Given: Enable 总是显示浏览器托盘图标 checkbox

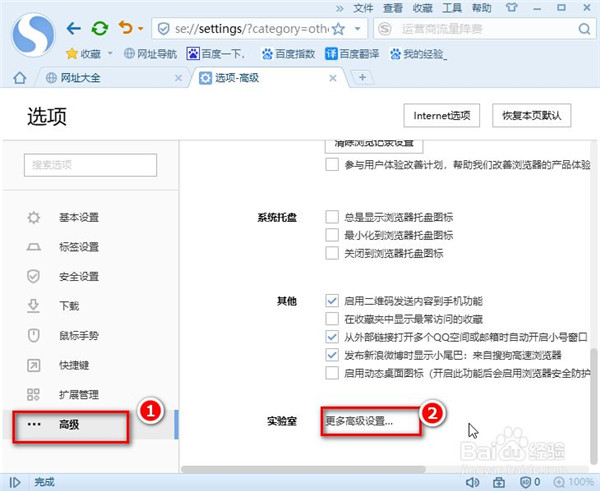Looking at the screenshot, I should coord(332,217).
